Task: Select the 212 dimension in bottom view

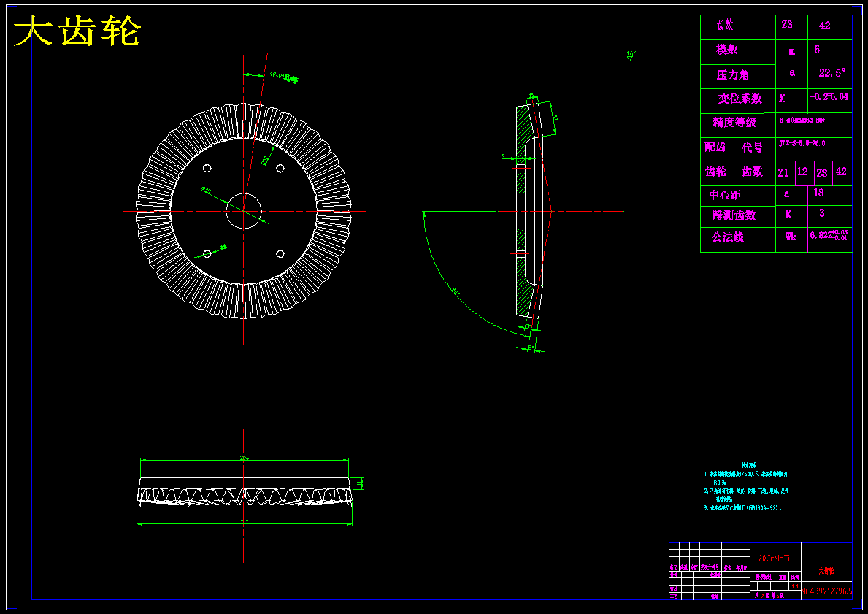Action: (244, 522)
